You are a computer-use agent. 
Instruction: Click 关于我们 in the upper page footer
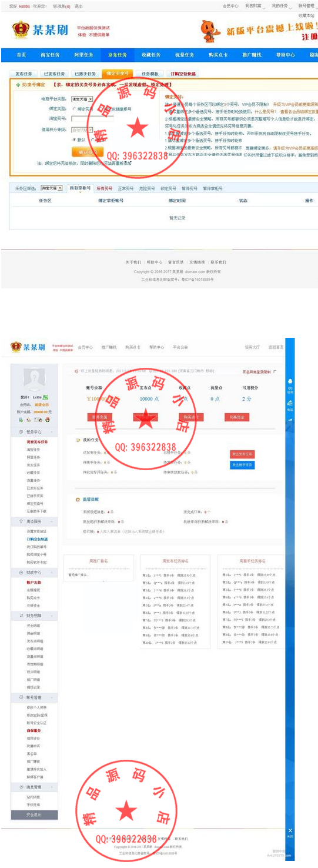pyautogui.click(x=133, y=262)
